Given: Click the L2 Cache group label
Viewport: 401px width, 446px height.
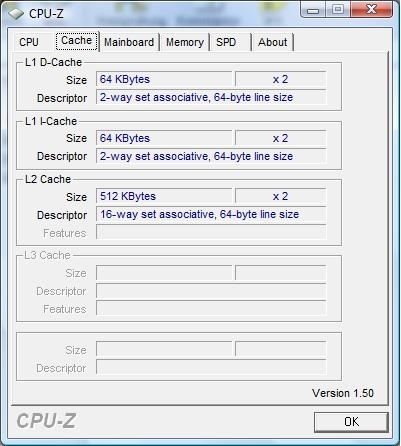Looking at the screenshot, I should pyautogui.click(x=48, y=179).
